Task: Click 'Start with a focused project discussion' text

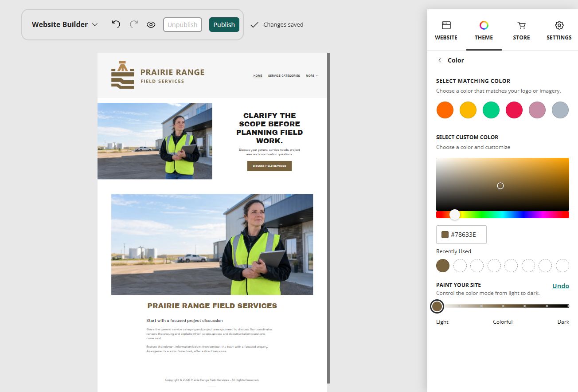Action: (x=184, y=321)
